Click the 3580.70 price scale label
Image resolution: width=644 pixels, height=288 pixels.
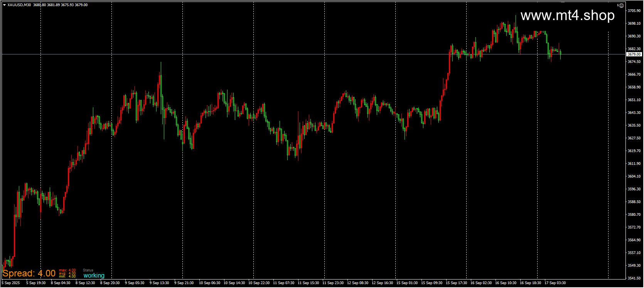(634, 215)
